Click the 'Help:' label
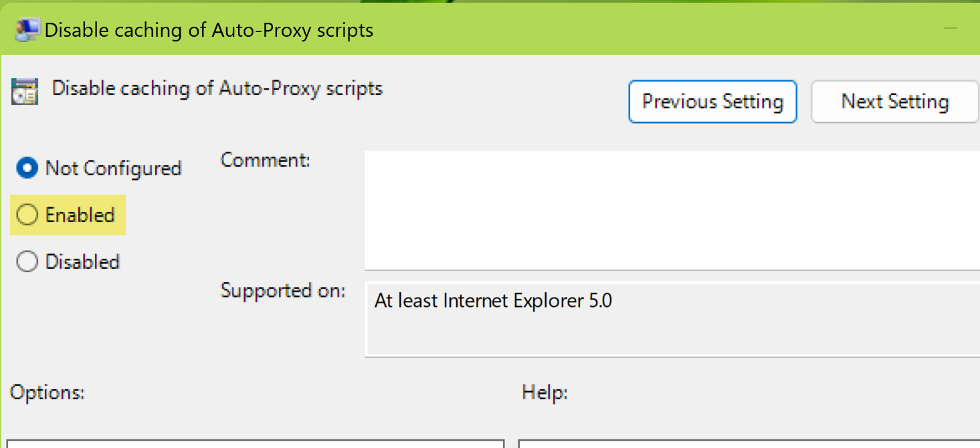 (545, 393)
